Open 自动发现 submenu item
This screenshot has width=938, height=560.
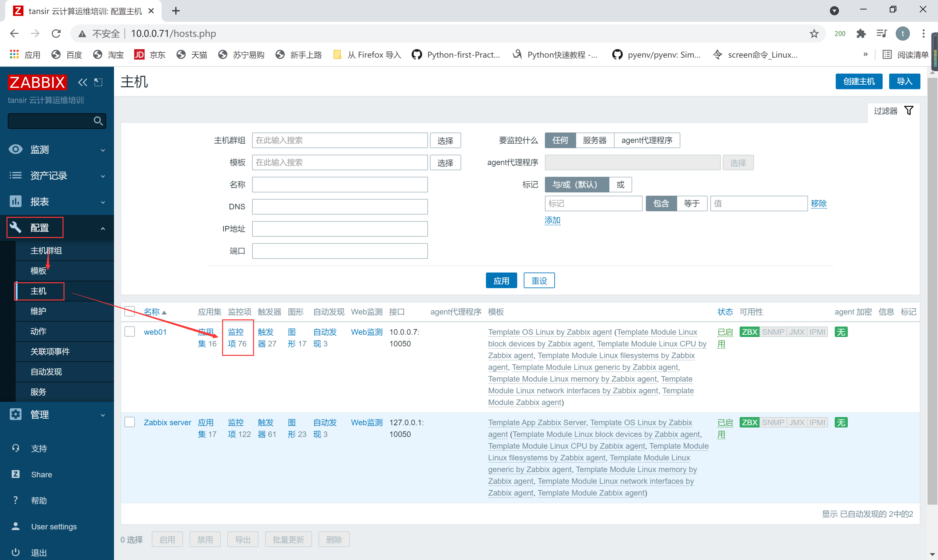64,372
